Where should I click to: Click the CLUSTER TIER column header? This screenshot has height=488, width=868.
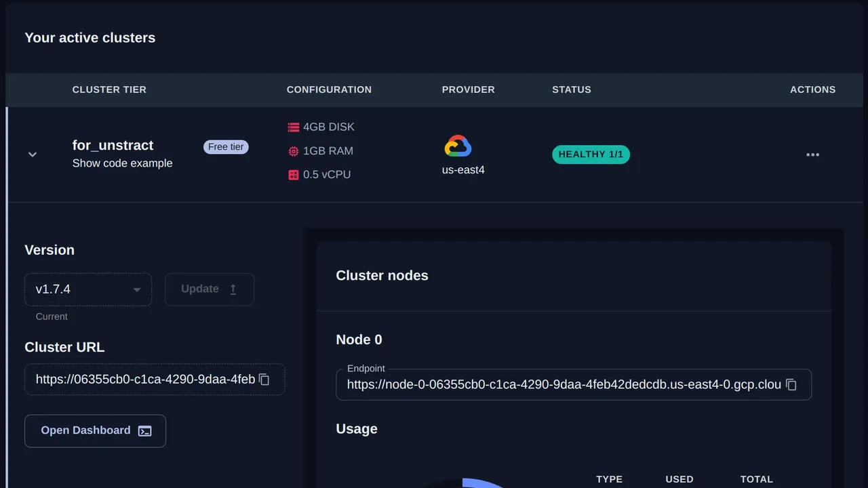(x=109, y=89)
